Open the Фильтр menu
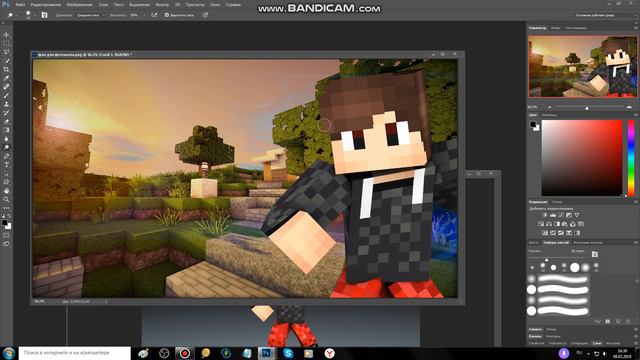This screenshot has width=640, height=360. tap(162, 4)
